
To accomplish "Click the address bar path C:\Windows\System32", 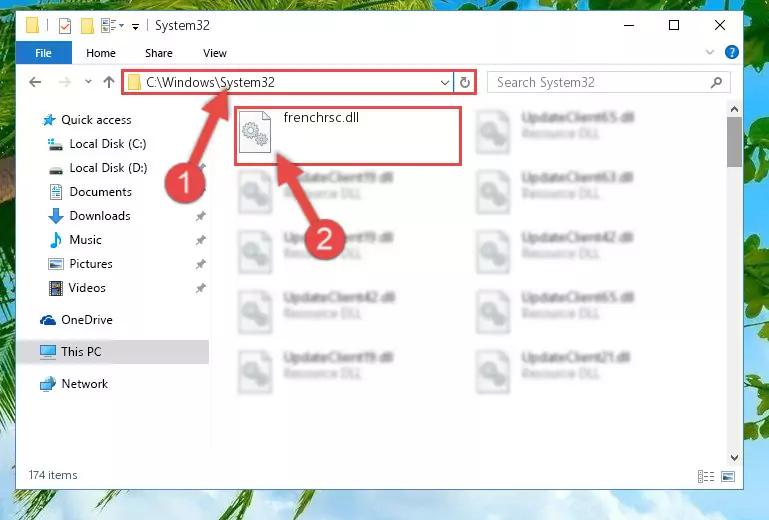I will tap(210, 82).
